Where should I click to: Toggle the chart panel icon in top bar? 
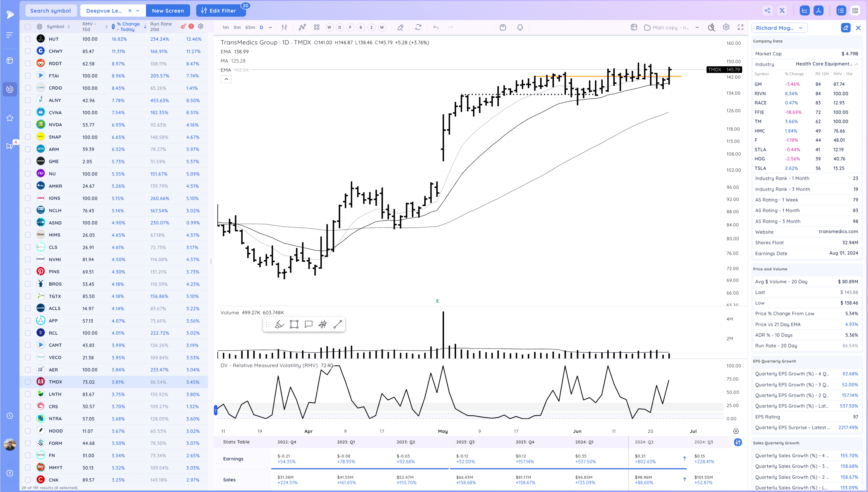[x=805, y=10]
